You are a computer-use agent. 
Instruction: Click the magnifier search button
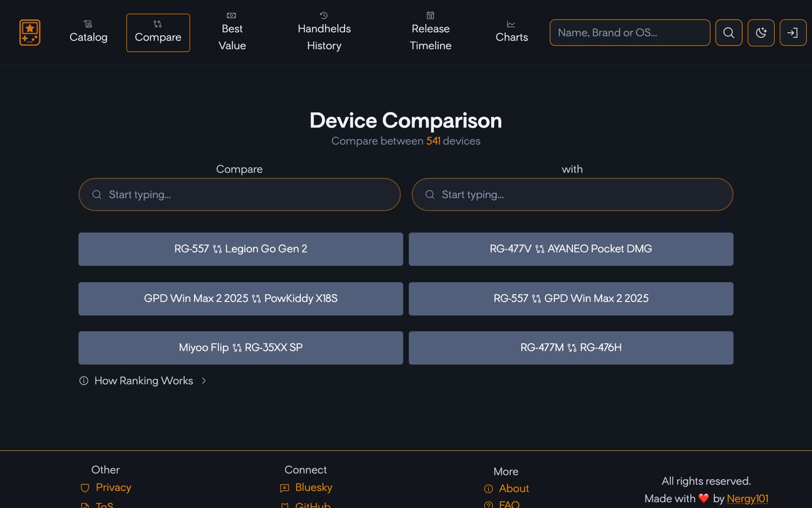pyautogui.click(x=729, y=33)
